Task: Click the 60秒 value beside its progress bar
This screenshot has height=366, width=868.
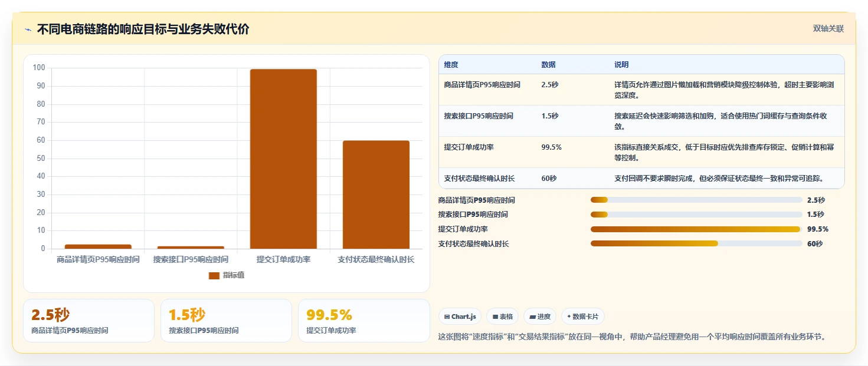Action: (x=815, y=243)
